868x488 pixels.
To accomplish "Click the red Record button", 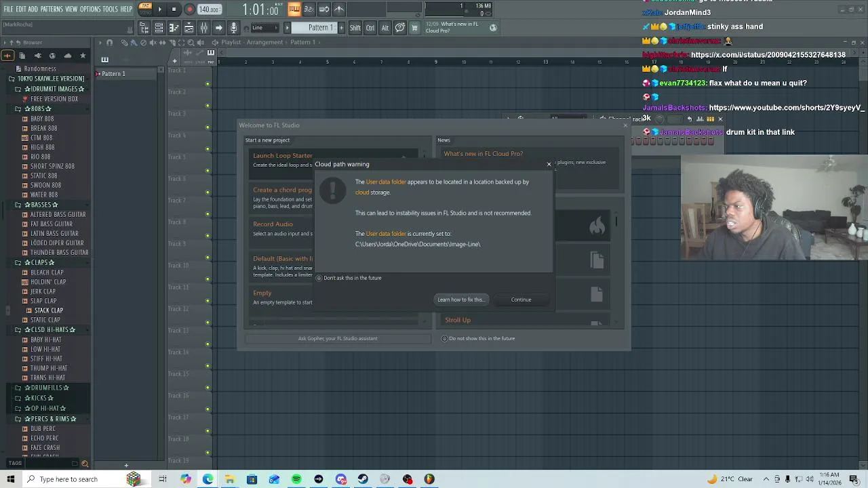I will (x=189, y=9).
